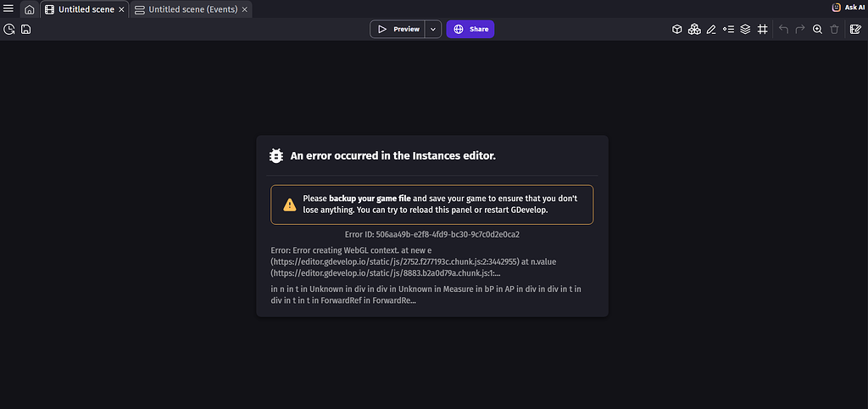
Task: Save the project with the floppy icon
Action: 25,30
